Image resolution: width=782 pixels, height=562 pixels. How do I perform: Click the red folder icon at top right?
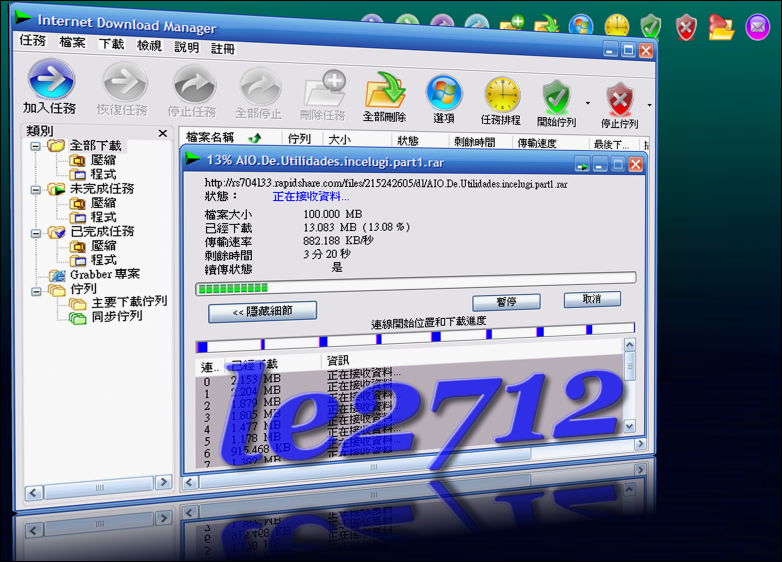[x=721, y=27]
